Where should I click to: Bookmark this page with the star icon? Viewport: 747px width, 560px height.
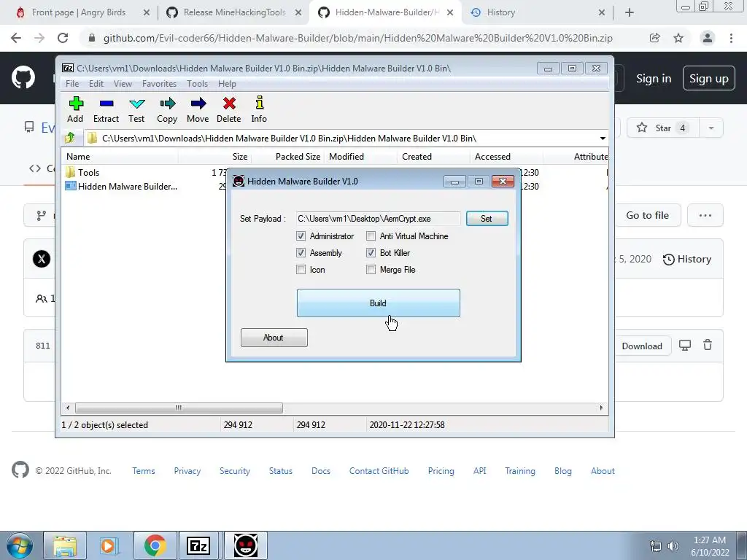coord(678,38)
